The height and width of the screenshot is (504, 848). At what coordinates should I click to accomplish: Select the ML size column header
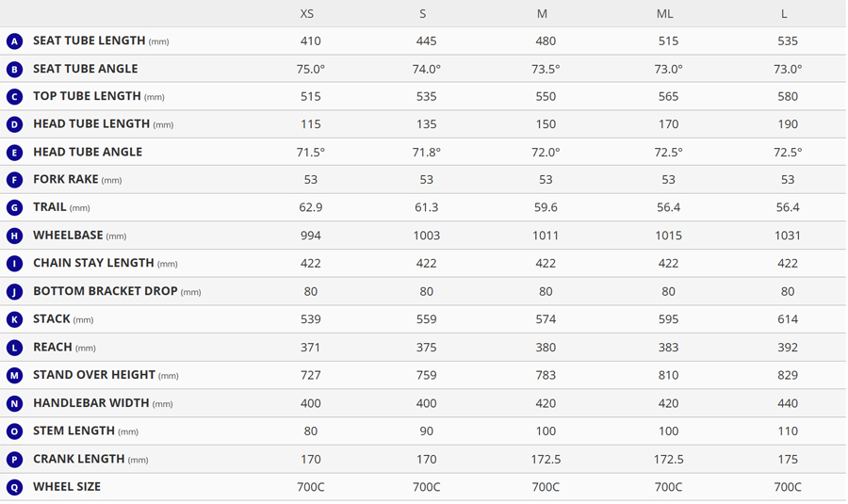tap(664, 14)
